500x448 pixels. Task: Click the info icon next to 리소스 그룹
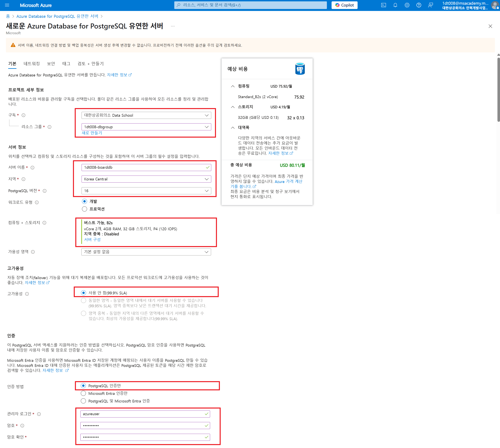point(49,127)
